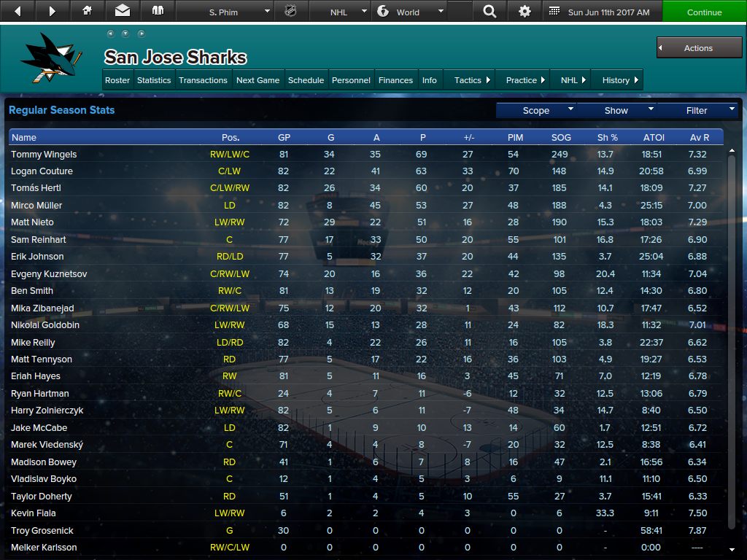Switch to the Statistics tab
Viewport: 747px width, 560px height.
(x=154, y=80)
